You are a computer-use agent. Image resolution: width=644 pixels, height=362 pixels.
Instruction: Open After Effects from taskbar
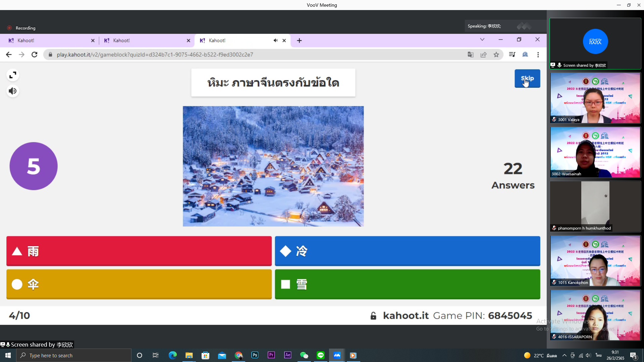tap(288, 355)
